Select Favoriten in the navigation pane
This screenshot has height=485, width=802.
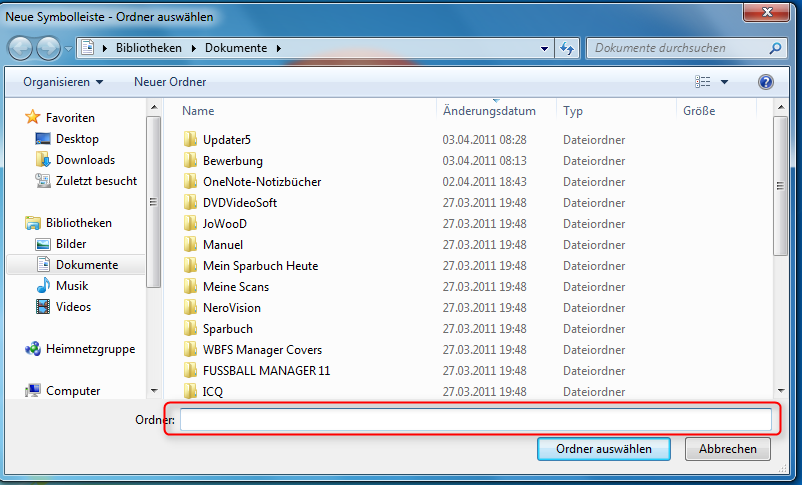coord(70,118)
